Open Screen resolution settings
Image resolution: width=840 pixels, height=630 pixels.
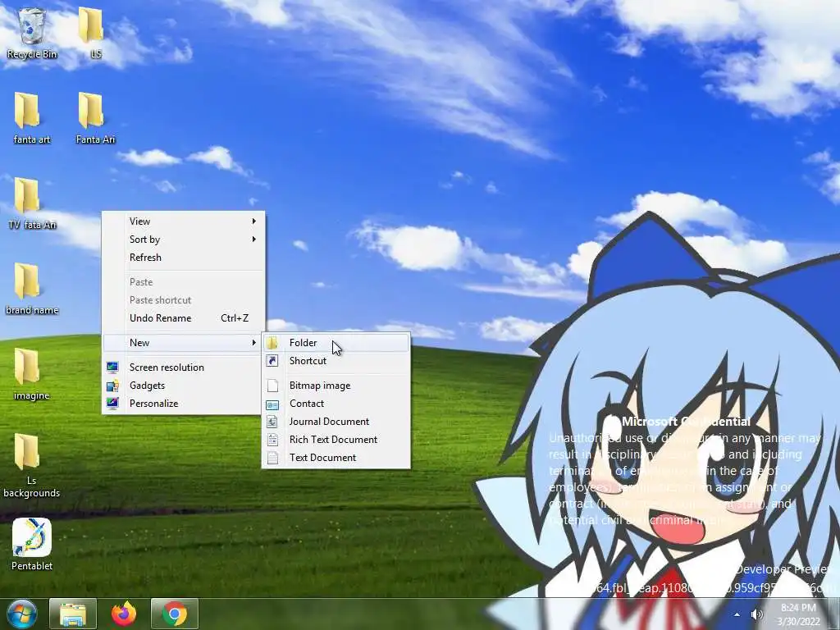tap(183, 367)
